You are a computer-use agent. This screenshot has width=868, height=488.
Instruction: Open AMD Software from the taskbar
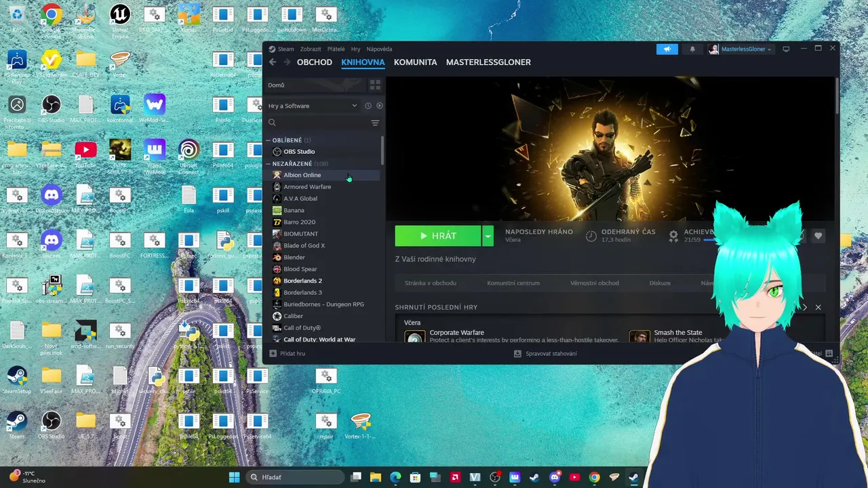[455, 477]
